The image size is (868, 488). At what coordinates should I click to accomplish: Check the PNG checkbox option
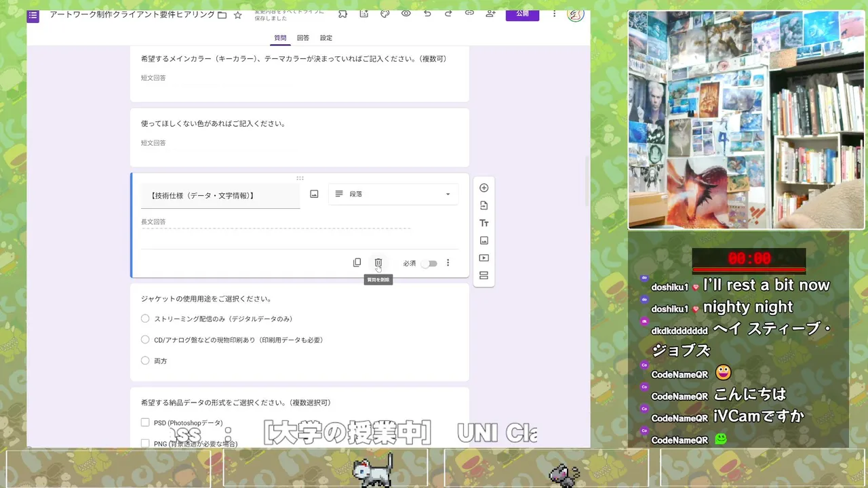pos(145,443)
